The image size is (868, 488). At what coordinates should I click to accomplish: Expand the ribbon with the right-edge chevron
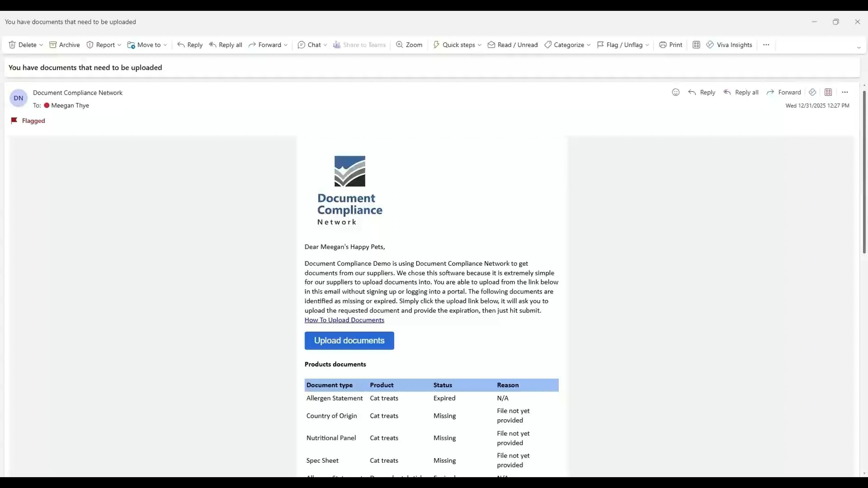pos(859,48)
